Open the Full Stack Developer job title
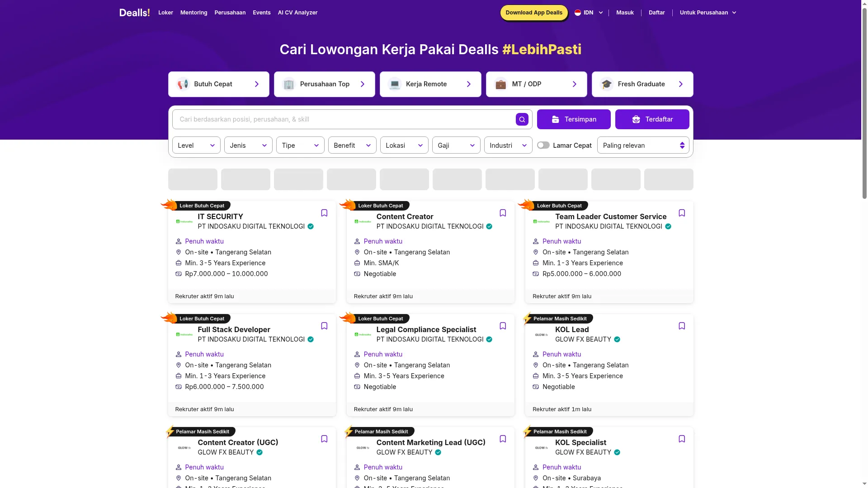This screenshot has width=868, height=488. [x=234, y=329]
